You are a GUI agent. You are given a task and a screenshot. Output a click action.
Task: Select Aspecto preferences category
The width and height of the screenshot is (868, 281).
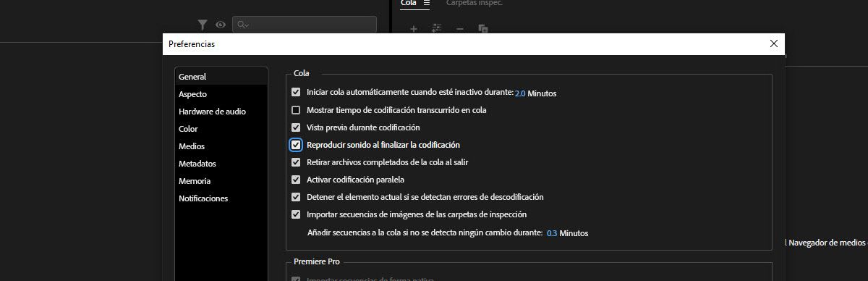[221, 94]
